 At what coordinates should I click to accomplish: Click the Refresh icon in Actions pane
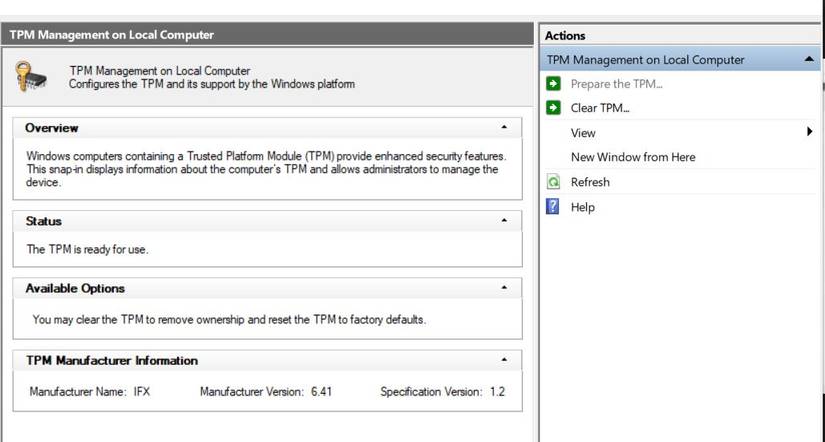click(x=554, y=182)
